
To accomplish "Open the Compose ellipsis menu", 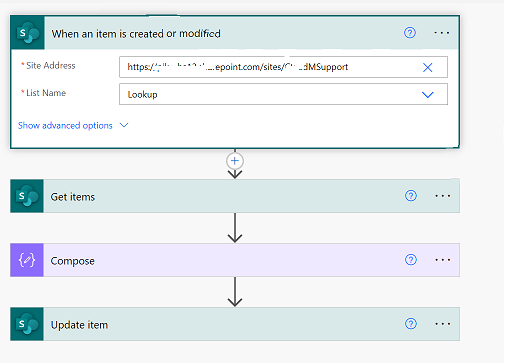I will (443, 260).
